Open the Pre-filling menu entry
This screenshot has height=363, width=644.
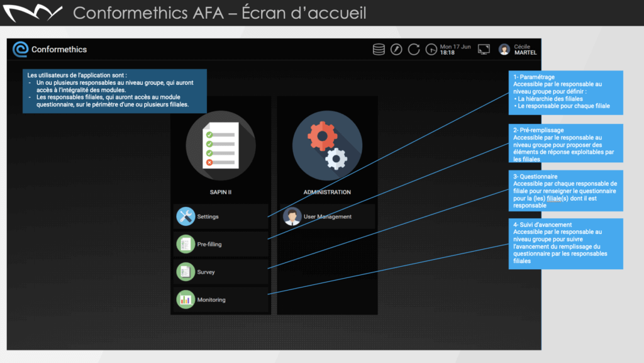tap(221, 244)
